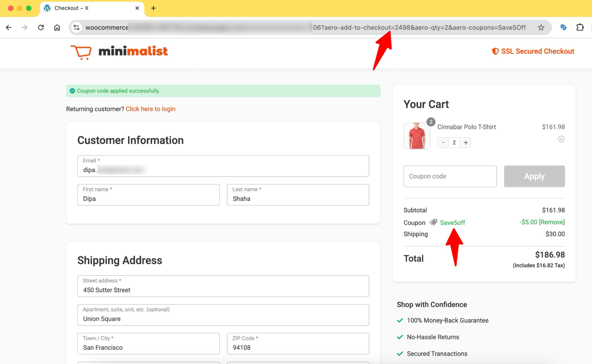This screenshot has height=364, width=592.
Task: Click the browser back navigation arrow
Action: click(x=9, y=27)
